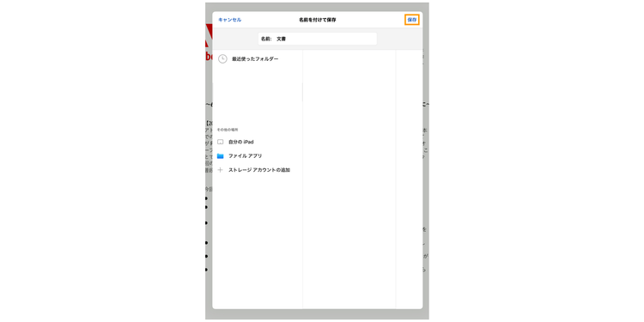Open ファイル アプリ location
644x322 pixels.
pos(246,156)
